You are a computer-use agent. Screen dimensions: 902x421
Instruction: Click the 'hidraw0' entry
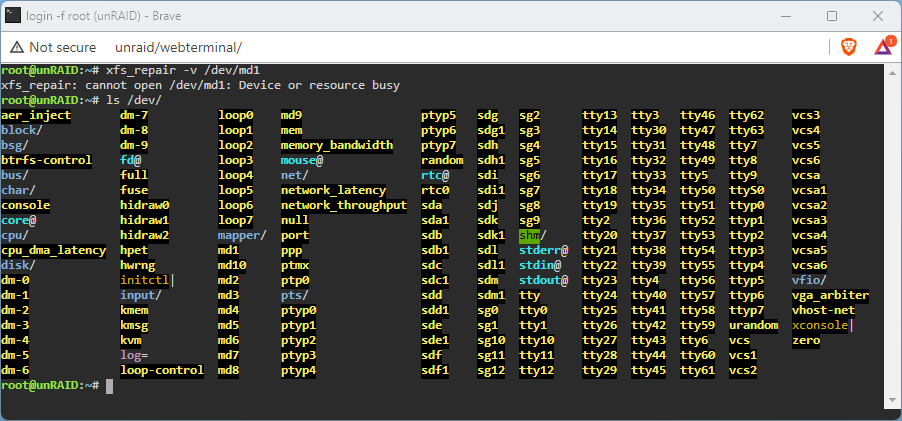pos(144,205)
